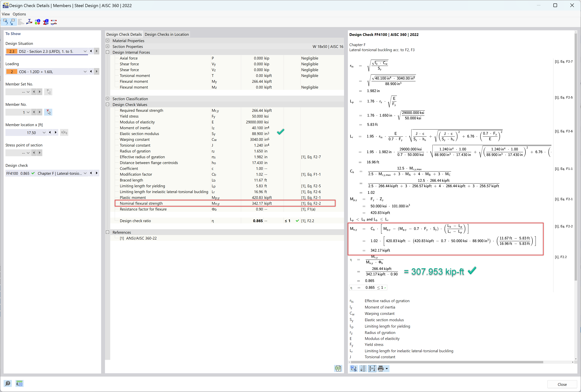Expand the Material Properties section
The image size is (581, 392).
pyautogui.click(x=108, y=41)
